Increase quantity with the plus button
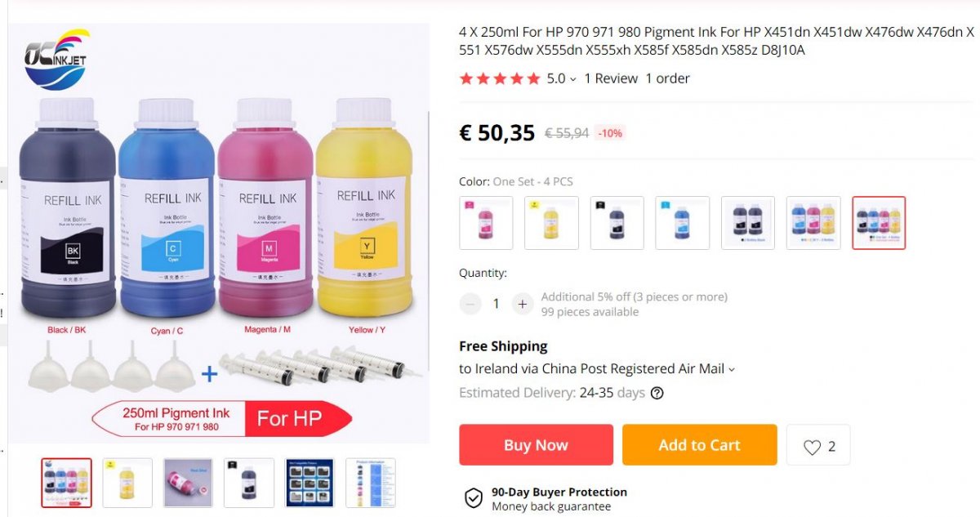 point(523,304)
